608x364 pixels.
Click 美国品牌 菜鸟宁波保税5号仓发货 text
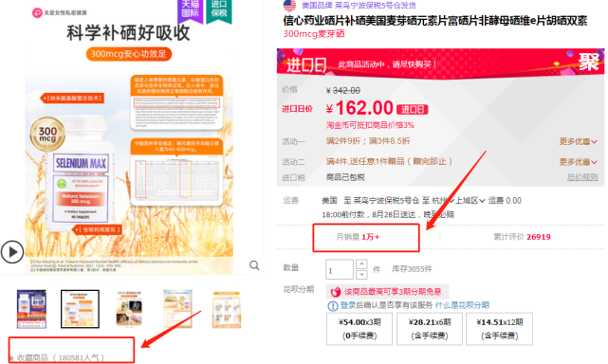[x=359, y=6]
